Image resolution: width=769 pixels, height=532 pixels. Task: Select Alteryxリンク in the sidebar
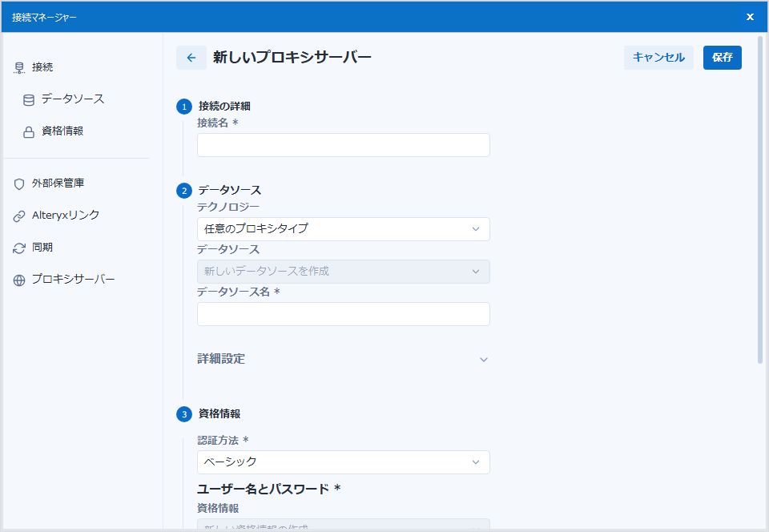coord(65,215)
